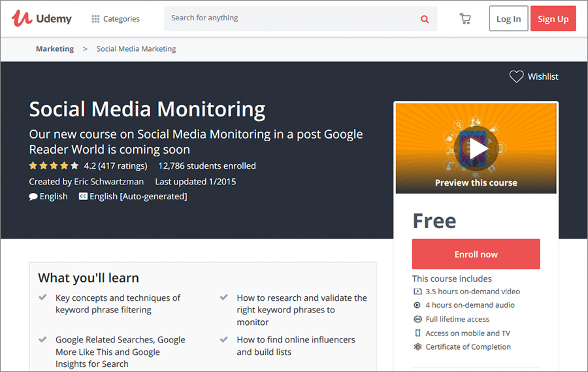Screen dimensions: 588x372
Task: Click the on-demand audio icon
Action: [x=417, y=305]
